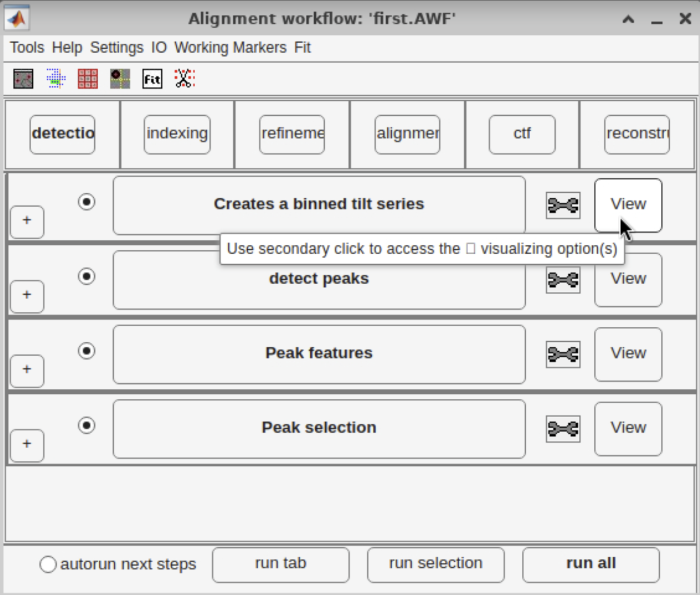This screenshot has width=700, height=595.
Task: Click the blue dotted arrow toolbar icon
Action: click(x=56, y=79)
